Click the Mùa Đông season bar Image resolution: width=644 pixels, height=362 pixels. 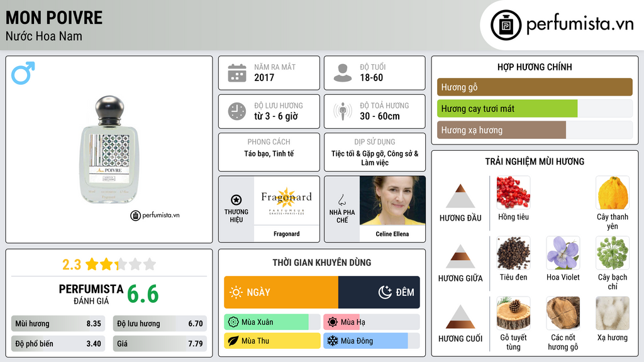click(x=372, y=341)
